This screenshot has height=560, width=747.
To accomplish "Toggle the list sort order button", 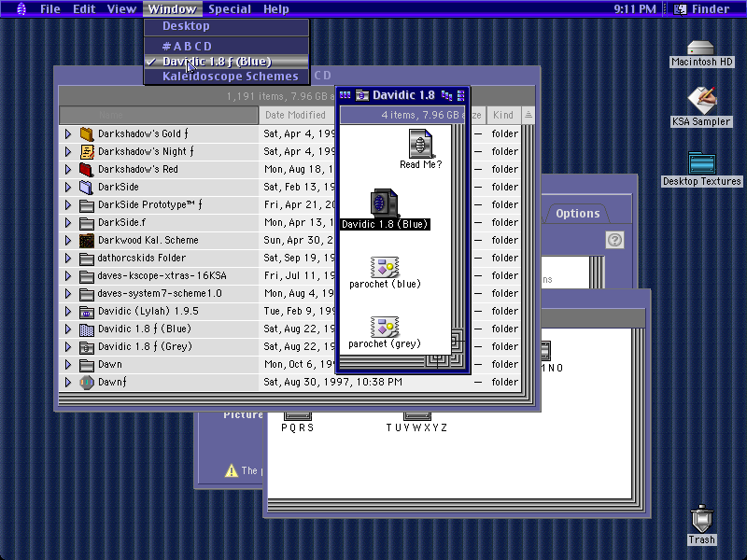I will point(528,115).
